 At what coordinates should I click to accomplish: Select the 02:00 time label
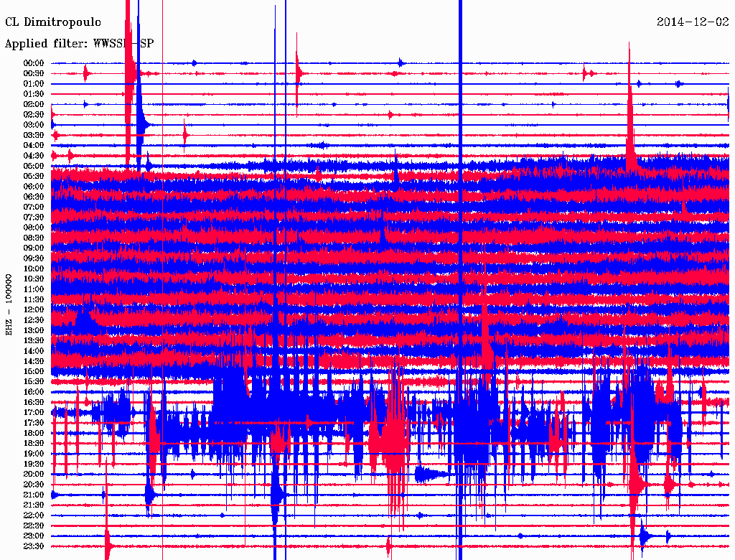(34, 104)
